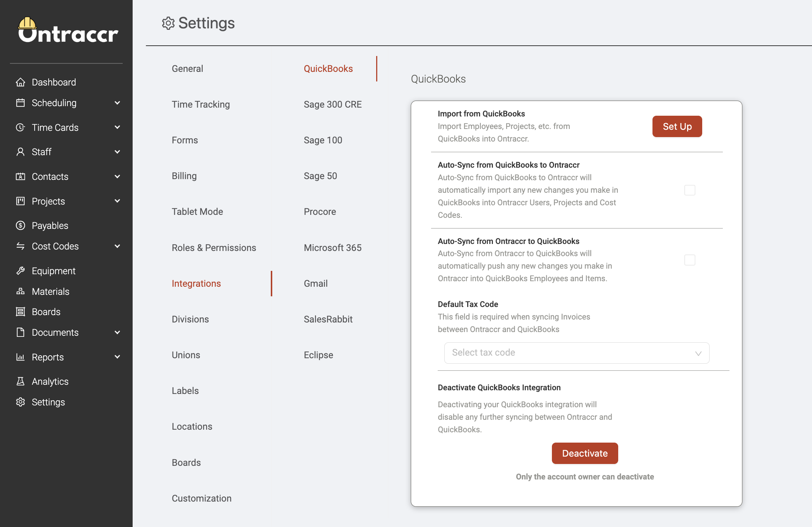Open Materials in sidebar
The height and width of the screenshot is (527, 812).
[x=50, y=292]
